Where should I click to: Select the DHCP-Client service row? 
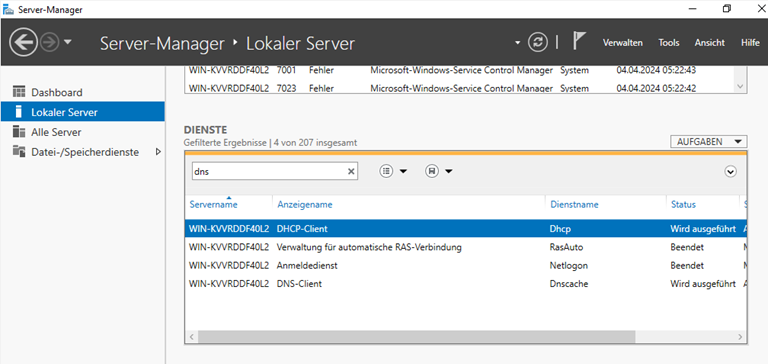(465, 229)
